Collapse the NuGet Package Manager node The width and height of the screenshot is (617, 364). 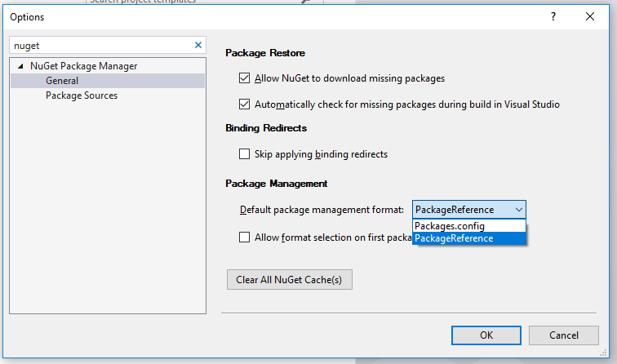click(x=20, y=66)
